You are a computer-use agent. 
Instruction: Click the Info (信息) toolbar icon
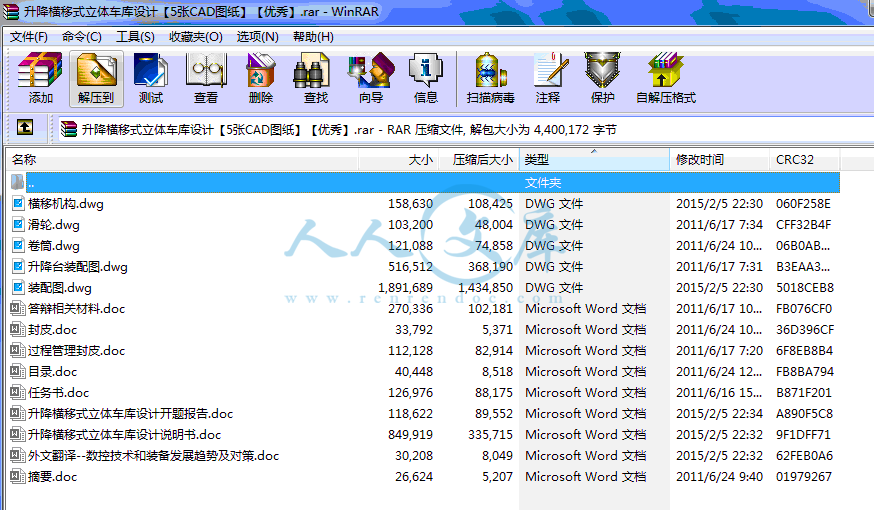coord(425,79)
